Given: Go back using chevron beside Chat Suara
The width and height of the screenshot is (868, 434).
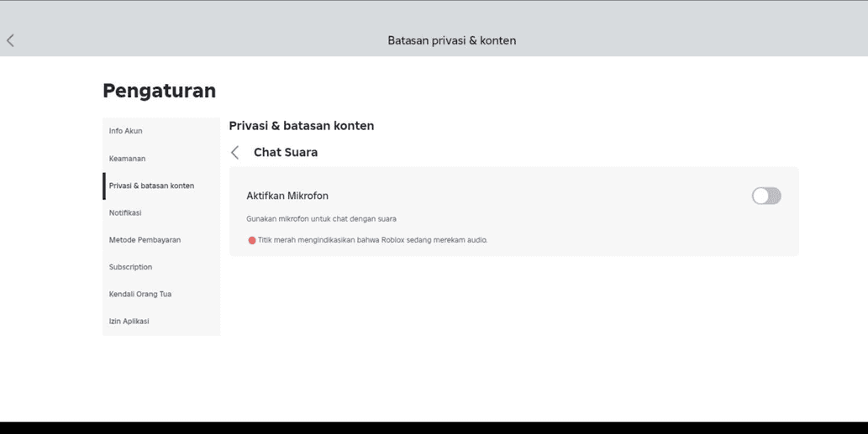Looking at the screenshot, I should (235, 153).
